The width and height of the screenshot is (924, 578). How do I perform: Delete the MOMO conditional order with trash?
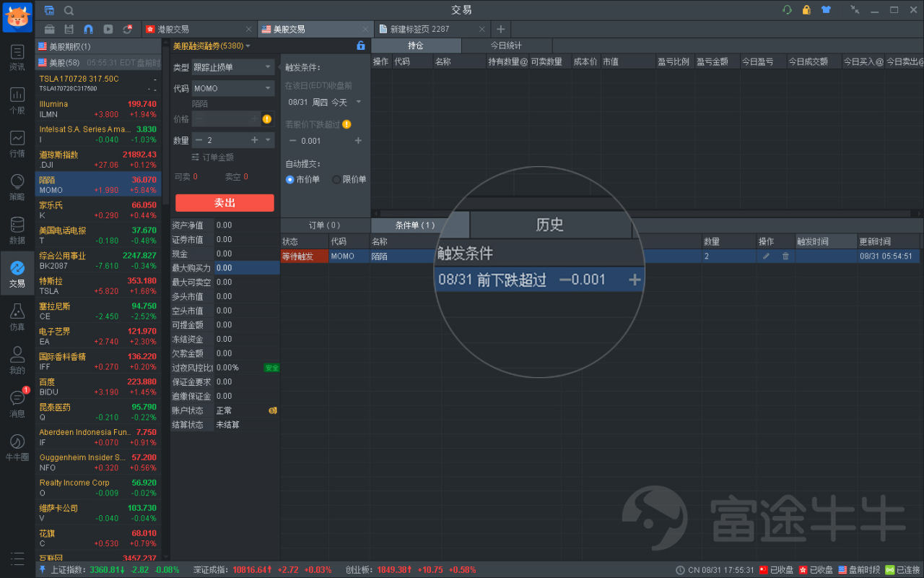(785, 256)
